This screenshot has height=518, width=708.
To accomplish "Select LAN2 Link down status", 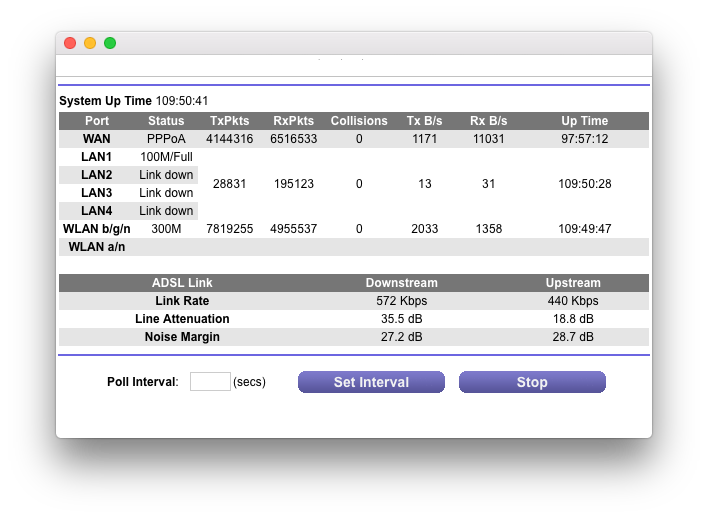I will pyautogui.click(x=166, y=175).
